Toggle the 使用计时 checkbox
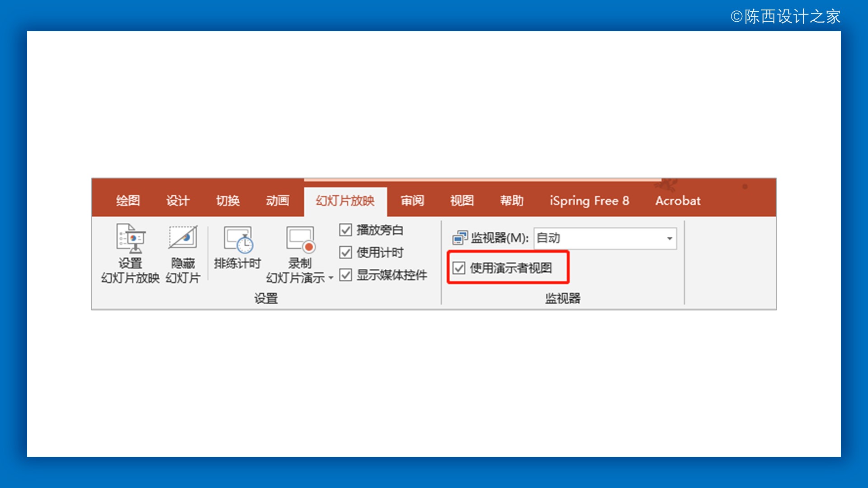 (x=345, y=252)
